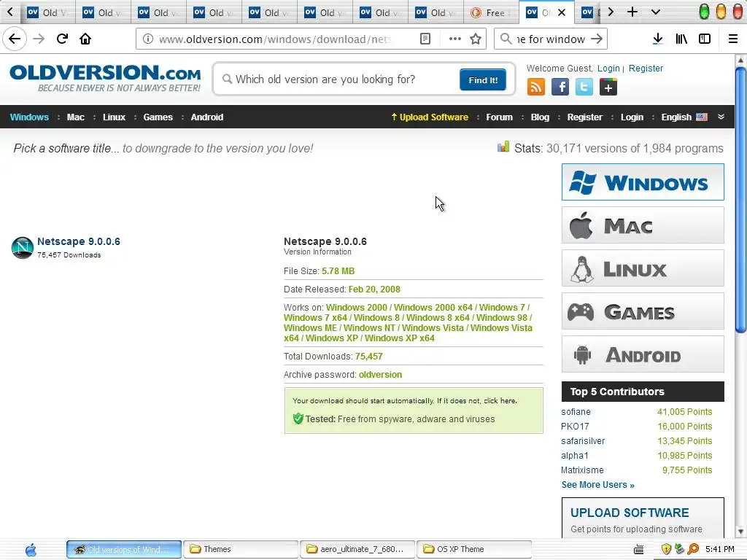Click the OLDVERSION.COM site logo
The width and height of the screenshot is (747, 560).
coord(105,78)
